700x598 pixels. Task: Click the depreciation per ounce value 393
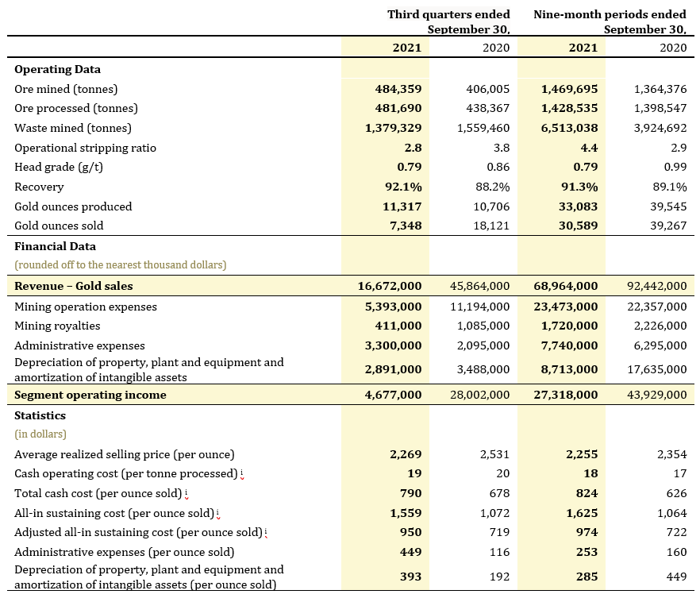411,577
